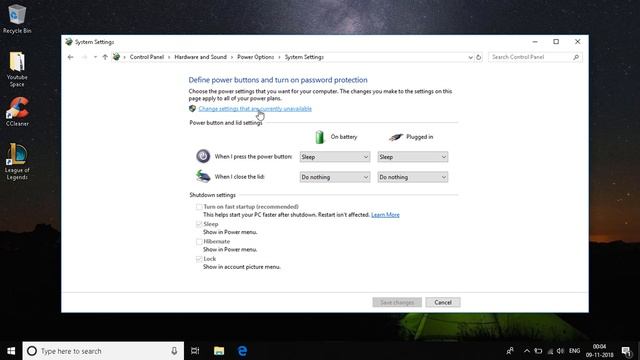Toggle the Lock checkbox

click(x=199, y=259)
